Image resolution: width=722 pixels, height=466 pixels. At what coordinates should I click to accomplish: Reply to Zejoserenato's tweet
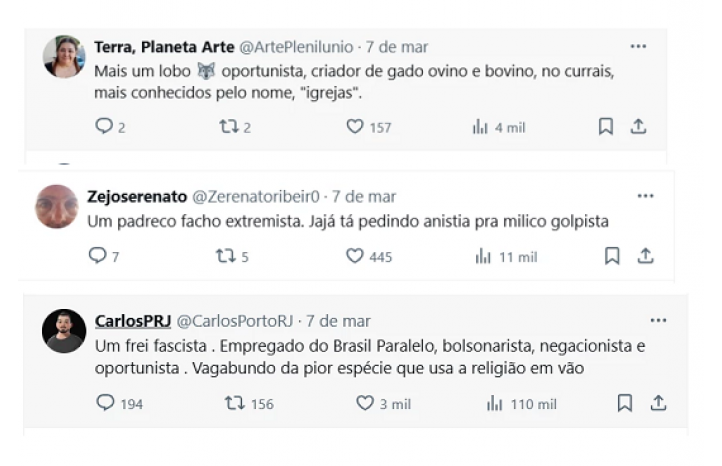97,256
